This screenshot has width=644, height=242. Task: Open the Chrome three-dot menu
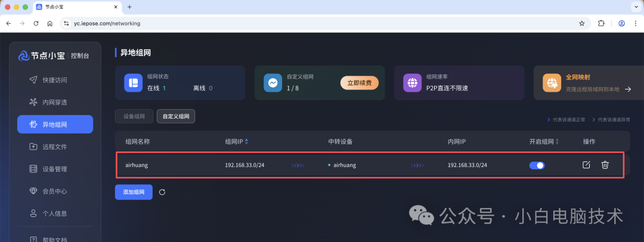[x=636, y=23]
